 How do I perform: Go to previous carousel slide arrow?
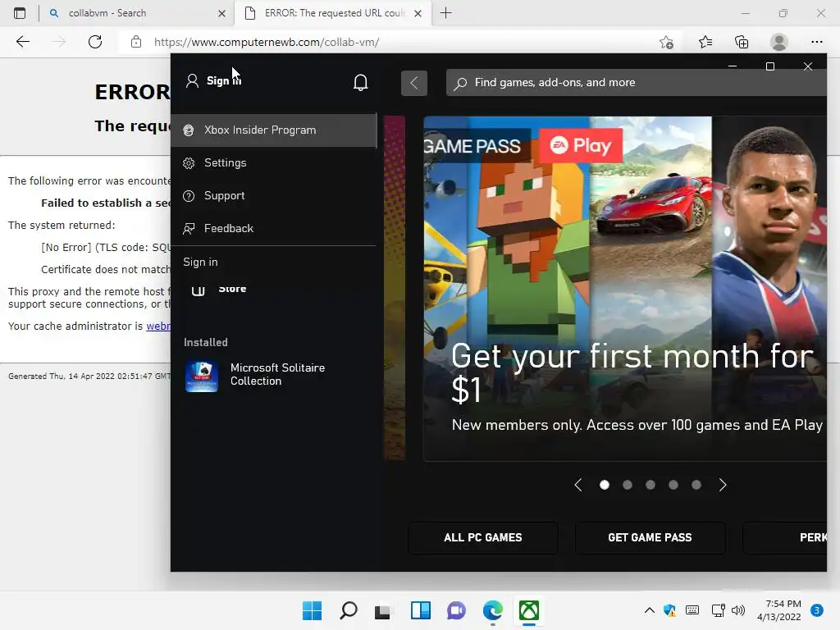[578, 485]
